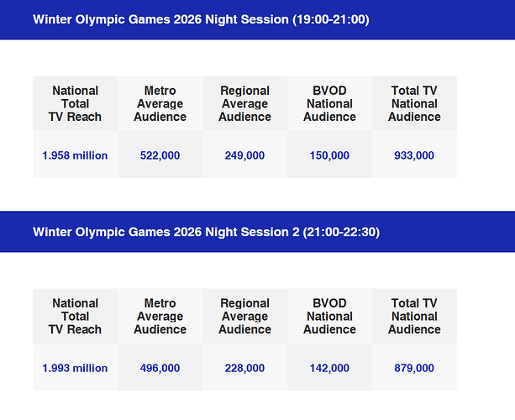Click the 879,000 total TV audience figure
This screenshot has height=420, width=515.
[414, 368]
